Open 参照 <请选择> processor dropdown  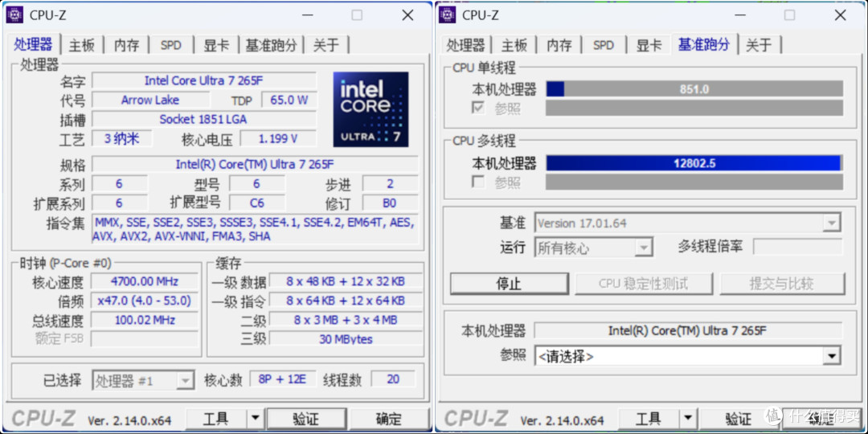688,356
